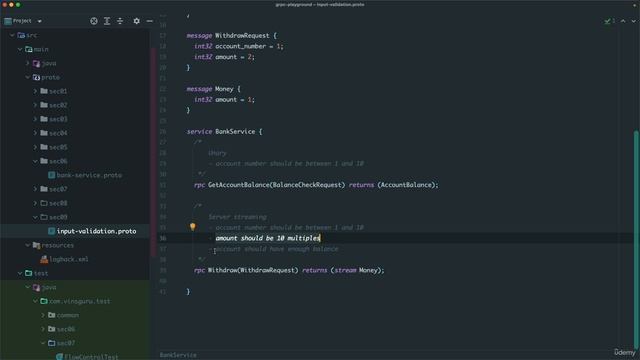The image size is (640, 360).
Task: Open logback.xml file
Action: [x=69, y=259]
